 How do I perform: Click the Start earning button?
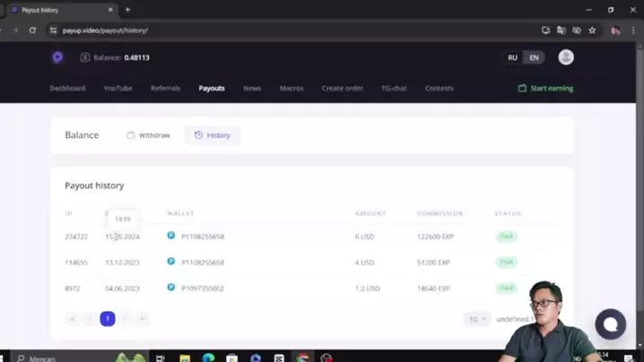pyautogui.click(x=545, y=89)
